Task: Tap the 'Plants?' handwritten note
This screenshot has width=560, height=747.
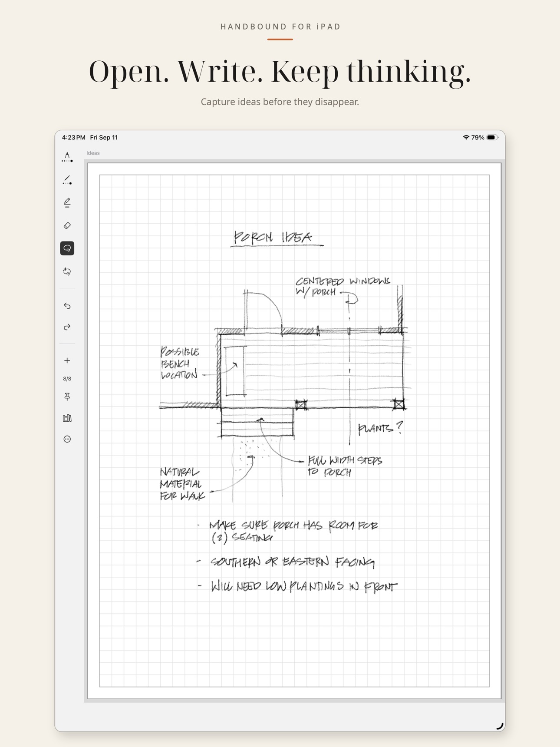Action: coord(380,428)
